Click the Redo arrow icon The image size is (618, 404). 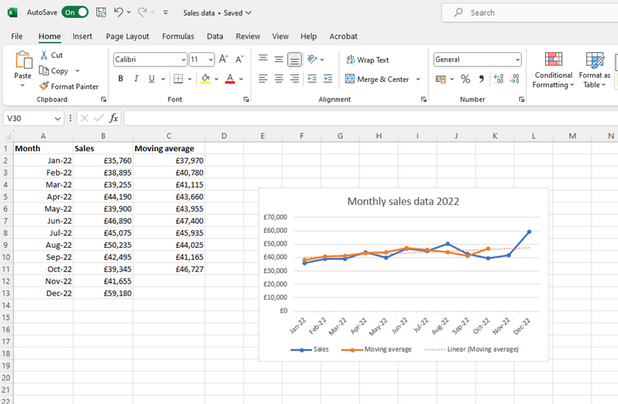click(x=142, y=12)
